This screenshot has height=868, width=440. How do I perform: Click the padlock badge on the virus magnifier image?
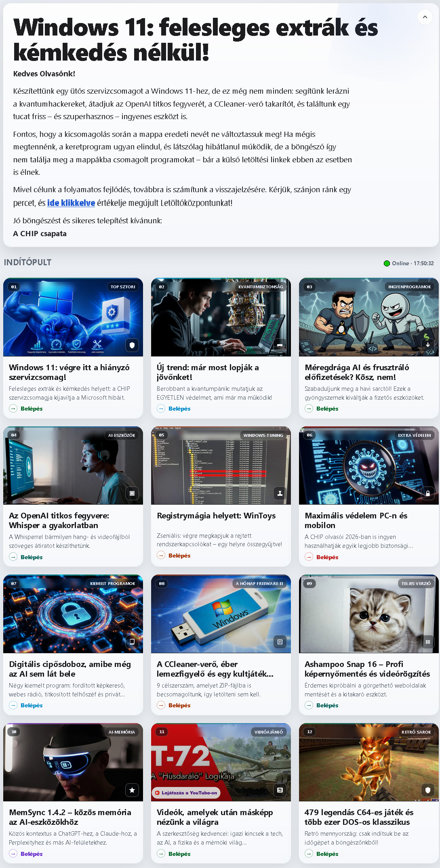tap(427, 493)
